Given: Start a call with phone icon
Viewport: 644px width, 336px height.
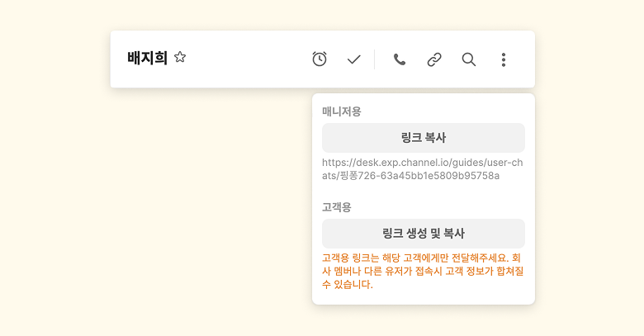Looking at the screenshot, I should pos(400,59).
